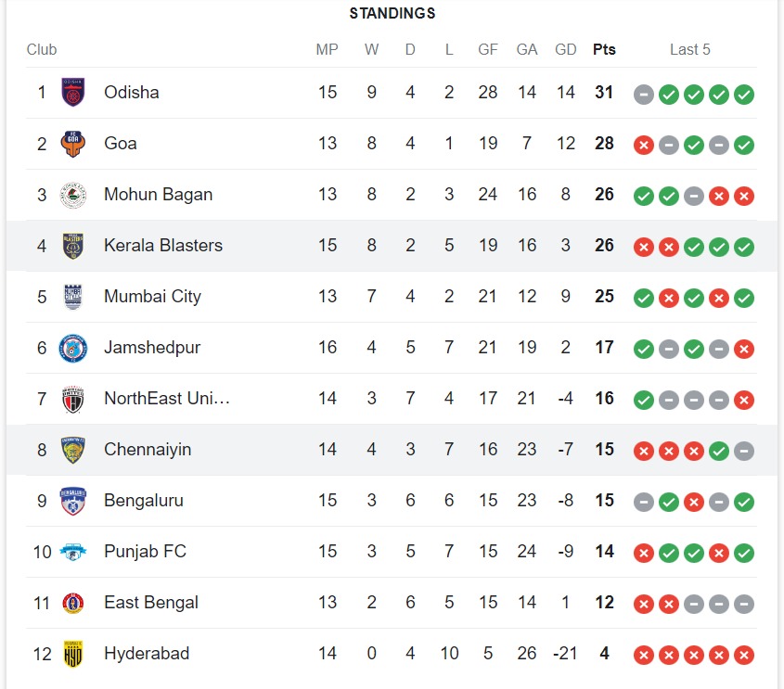784x689 pixels.
Task: Open the Punjab FC team link
Action: [145, 552]
